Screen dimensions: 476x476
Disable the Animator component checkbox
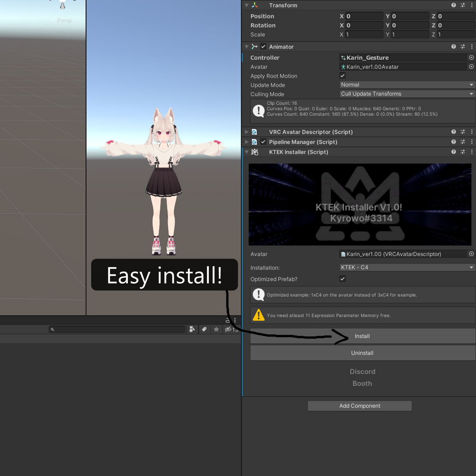[263, 46]
